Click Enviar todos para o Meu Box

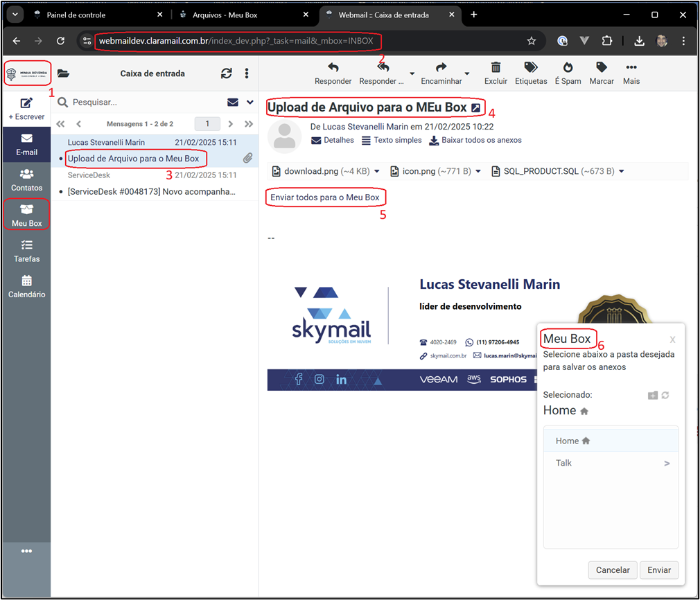click(x=325, y=197)
